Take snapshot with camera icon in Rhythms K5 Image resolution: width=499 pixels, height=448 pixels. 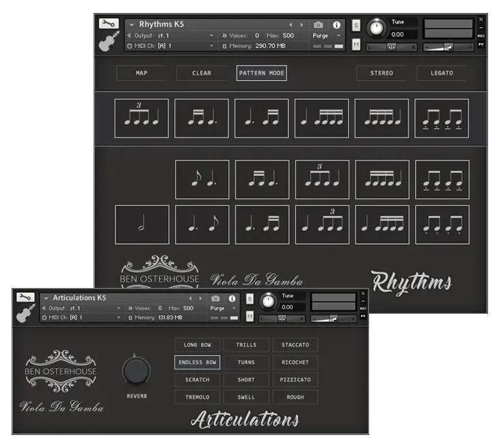pos(319,25)
